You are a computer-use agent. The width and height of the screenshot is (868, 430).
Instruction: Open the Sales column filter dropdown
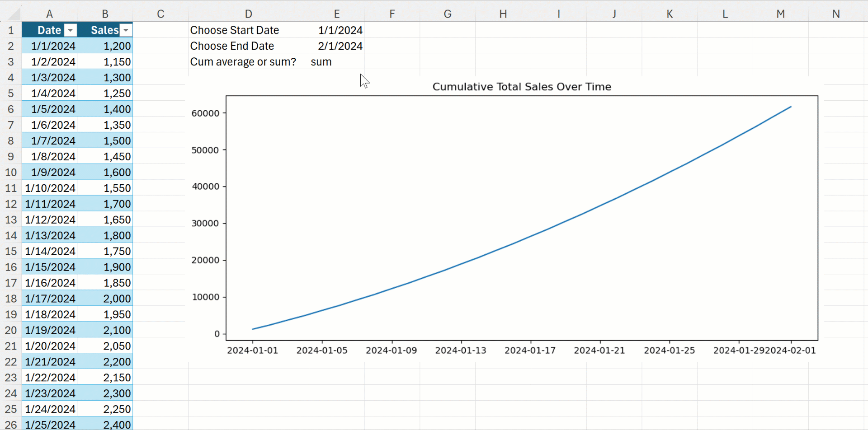(x=126, y=30)
